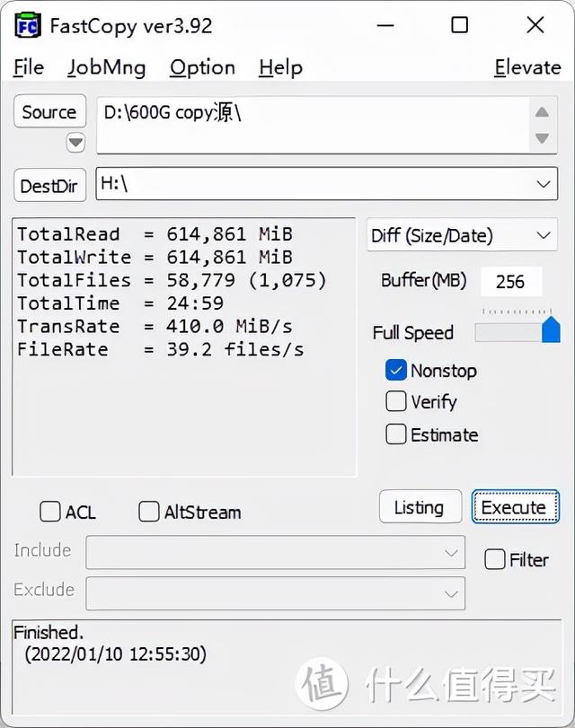Image resolution: width=575 pixels, height=728 pixels.
Task: Tick the AltStream checkbox
Action: tap(149, 511)
